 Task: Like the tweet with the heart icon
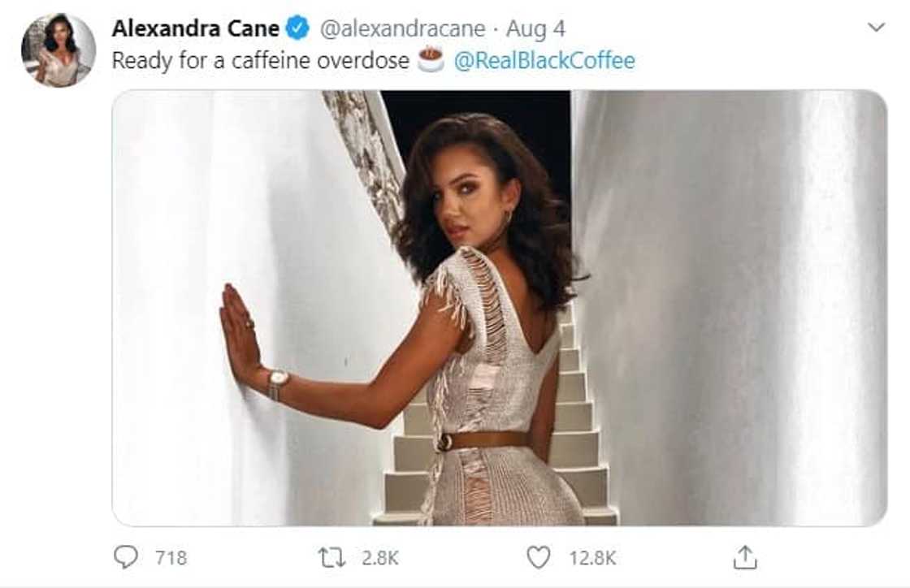538,557
